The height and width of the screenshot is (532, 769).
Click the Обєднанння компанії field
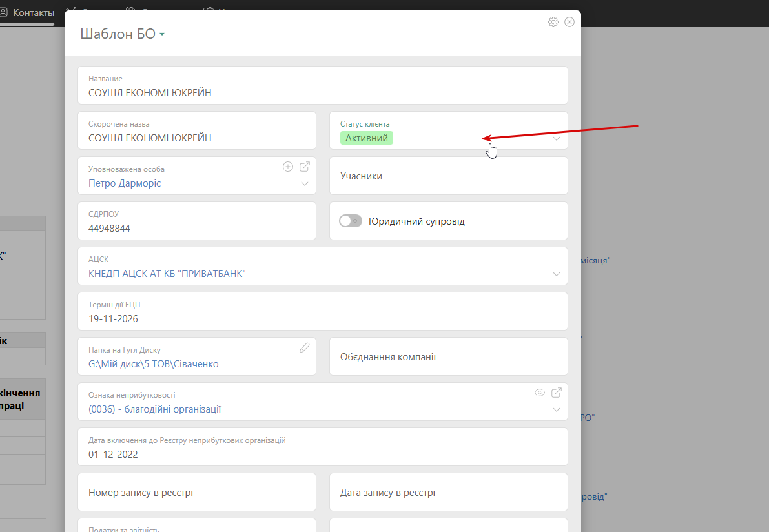tap(449, 356)
